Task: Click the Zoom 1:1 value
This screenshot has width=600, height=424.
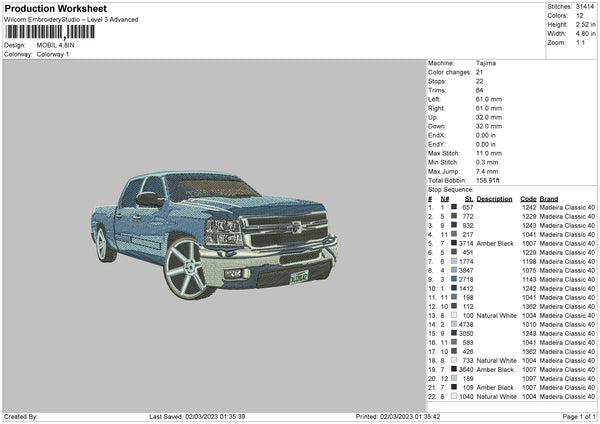Action: click(x=579, y=45)
